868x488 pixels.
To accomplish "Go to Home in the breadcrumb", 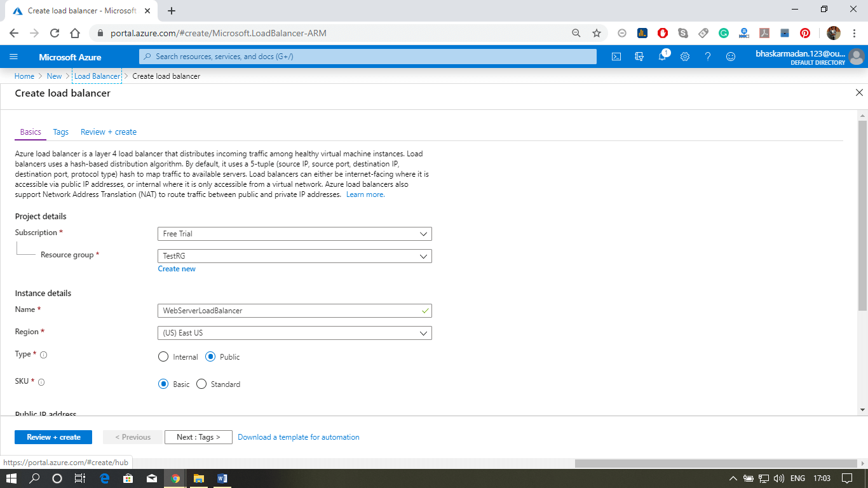I will point(24,76).
